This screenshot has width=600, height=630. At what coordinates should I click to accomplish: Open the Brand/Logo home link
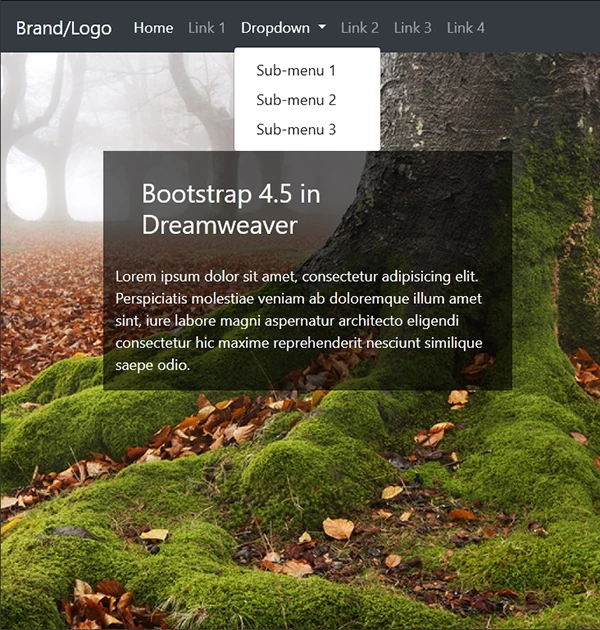tap(63, 29)
